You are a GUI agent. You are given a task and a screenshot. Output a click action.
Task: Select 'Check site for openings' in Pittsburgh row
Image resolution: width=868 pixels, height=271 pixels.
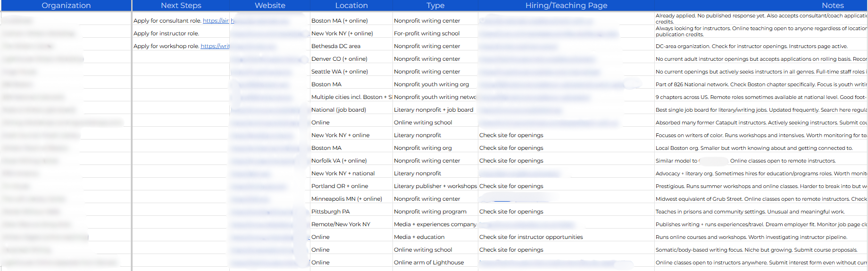[x=566, y=212]
